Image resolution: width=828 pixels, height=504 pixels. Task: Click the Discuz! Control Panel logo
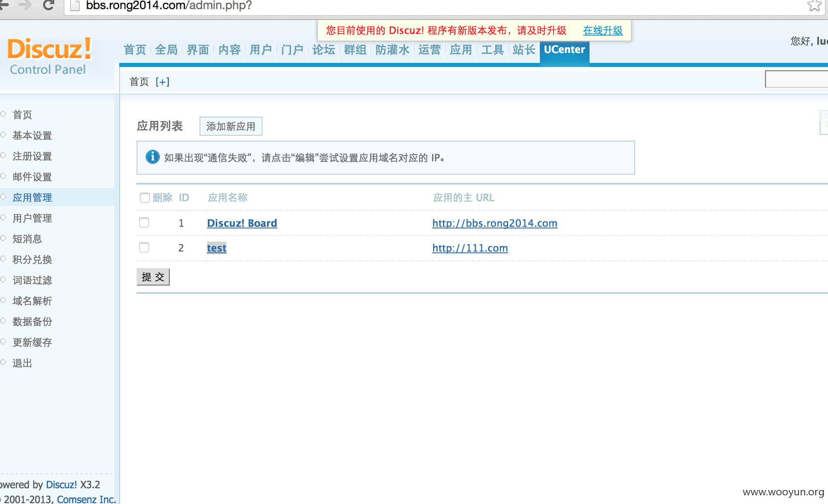49,56
